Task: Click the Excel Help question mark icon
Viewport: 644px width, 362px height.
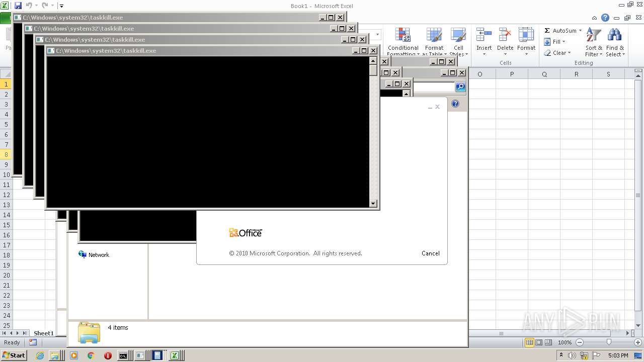Action: [605, 18]
